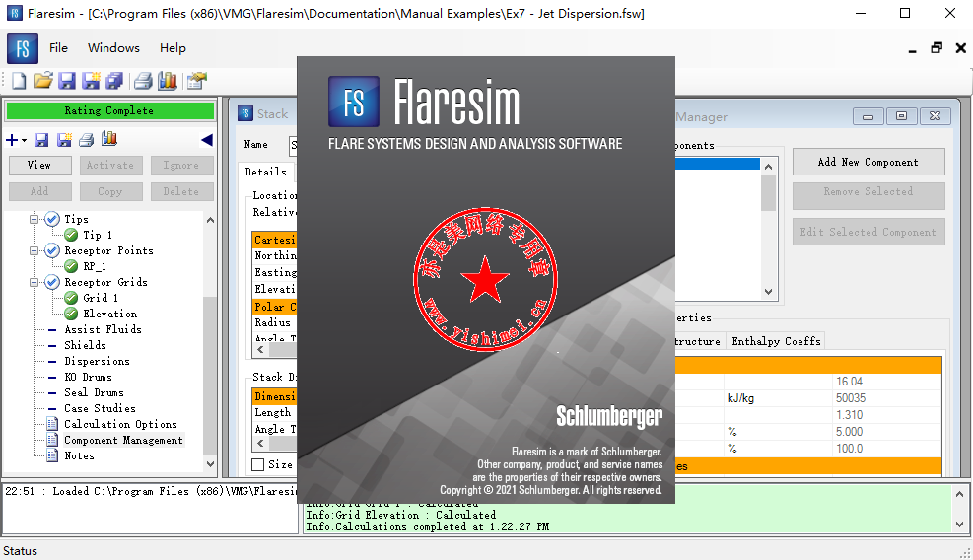This screenshot has height=560, width=973.
Task: Click the View button
Action: coord(39,166)
